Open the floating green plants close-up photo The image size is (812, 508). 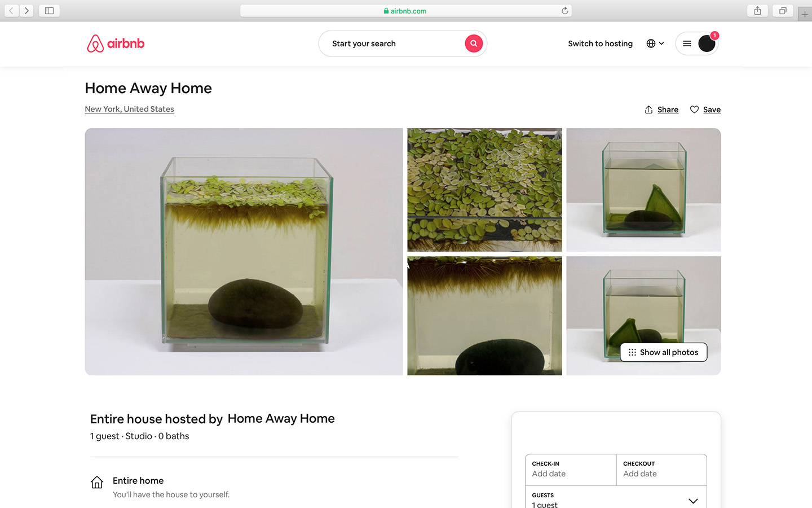pos(484,190)
